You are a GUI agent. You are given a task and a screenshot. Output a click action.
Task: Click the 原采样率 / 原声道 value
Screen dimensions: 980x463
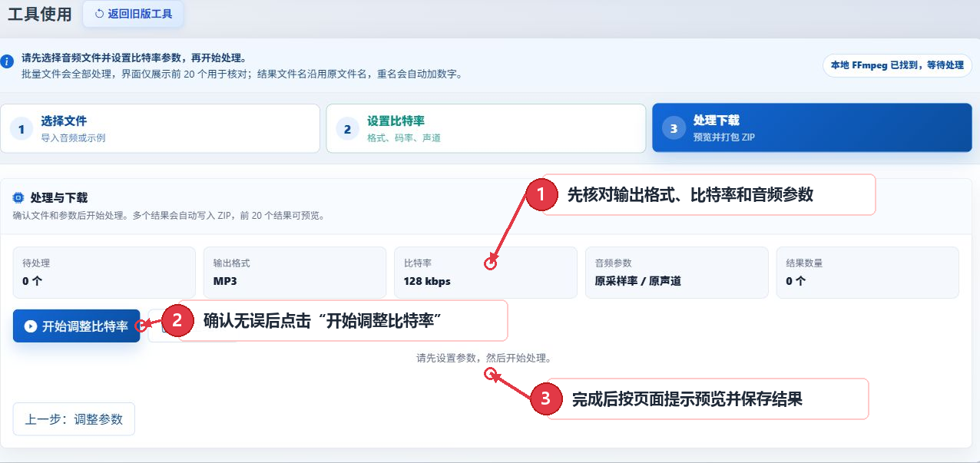pyautogui.click(x=637, y=281)
